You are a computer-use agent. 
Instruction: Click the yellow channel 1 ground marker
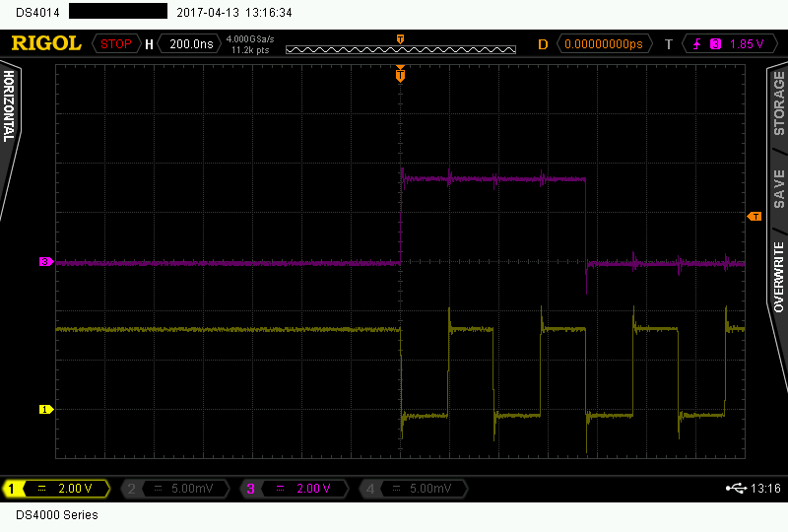point(45,409)
